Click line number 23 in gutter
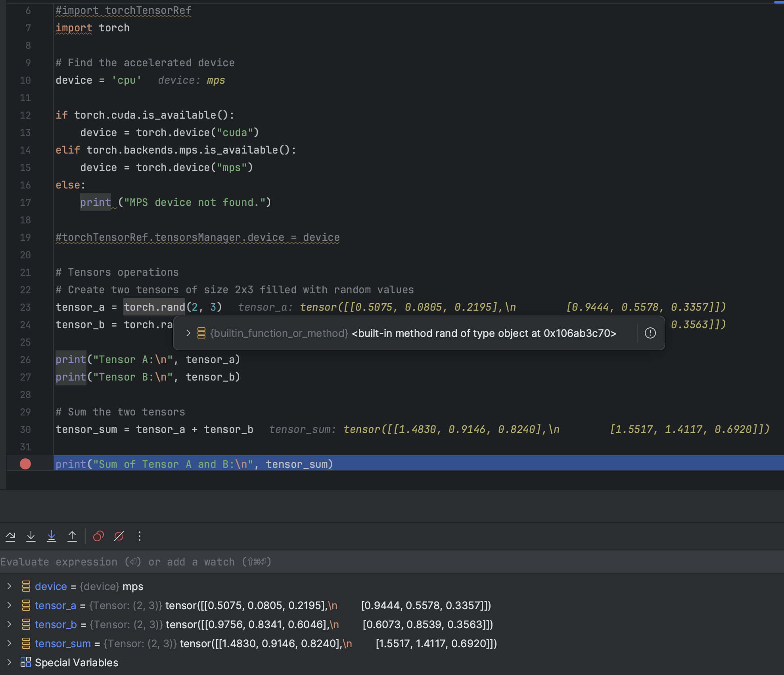Screen dimensions: 784x675 tap(25, 307)
